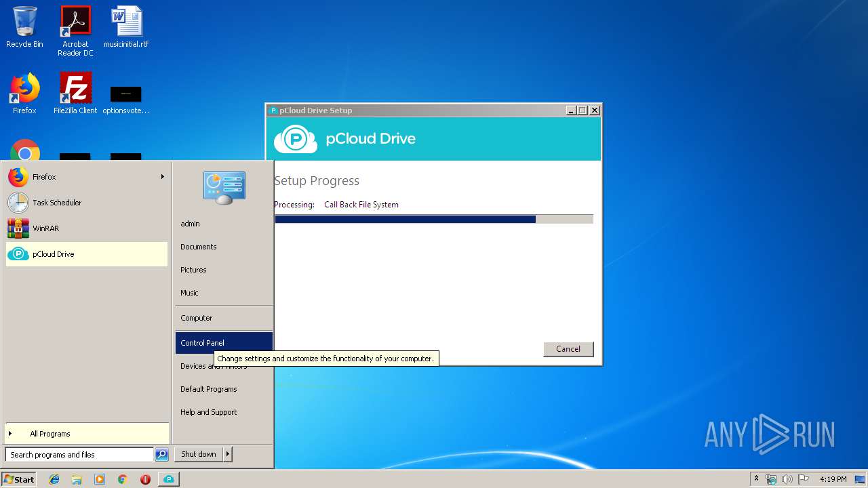The height and width of the screenshot is (488, 868).
Task: Click pCloud Drive Setup title bar icon
Action: [273, 110]
